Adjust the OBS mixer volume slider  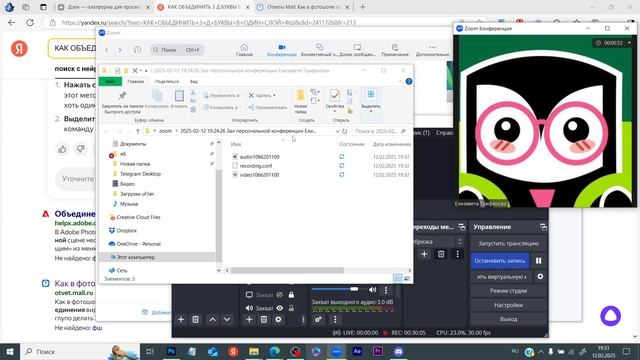tap(335, 289)
